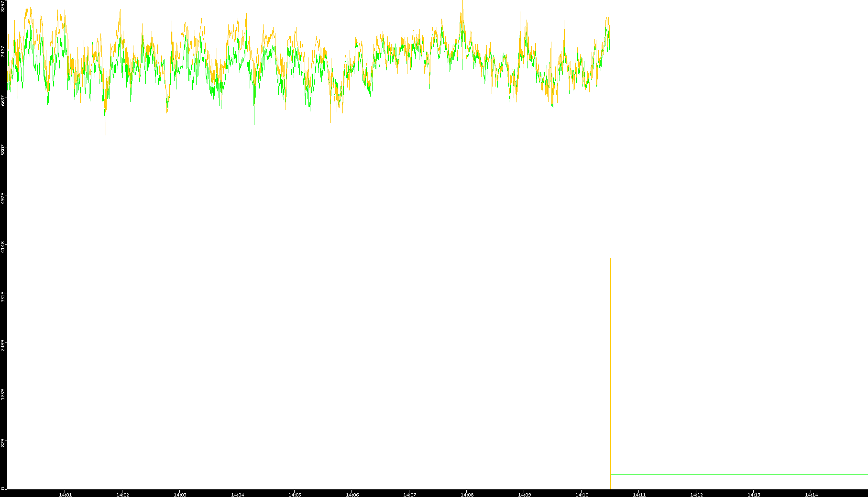Viewport: 868px width, 497px height.
Task: Click the 14:05 time axis label
Action: click(295, 495)
